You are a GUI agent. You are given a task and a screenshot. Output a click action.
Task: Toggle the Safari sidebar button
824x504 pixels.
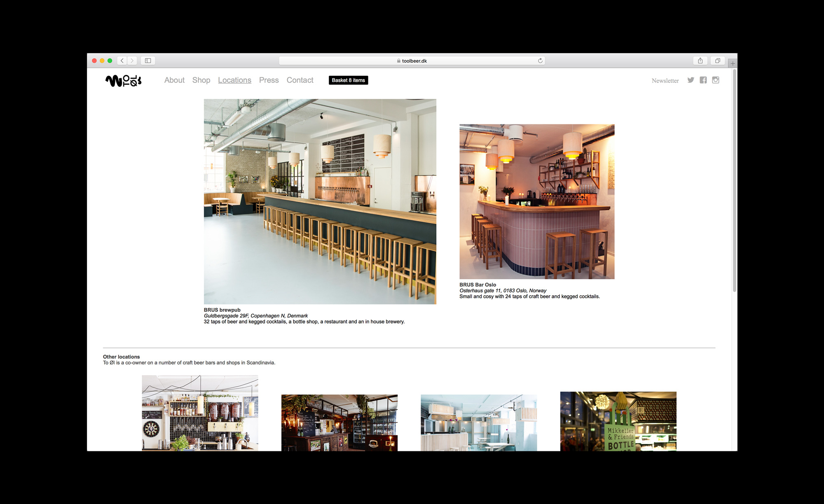[x=148, y=61]
